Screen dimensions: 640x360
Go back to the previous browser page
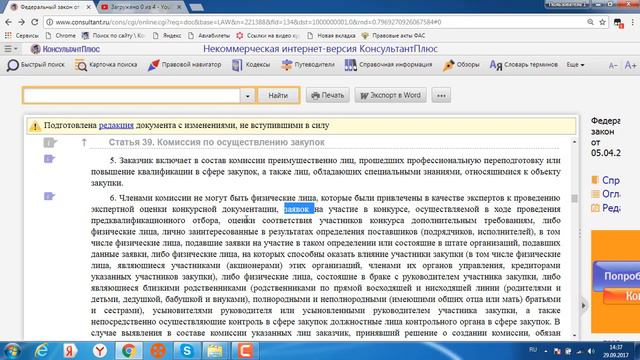coord(9,22)
